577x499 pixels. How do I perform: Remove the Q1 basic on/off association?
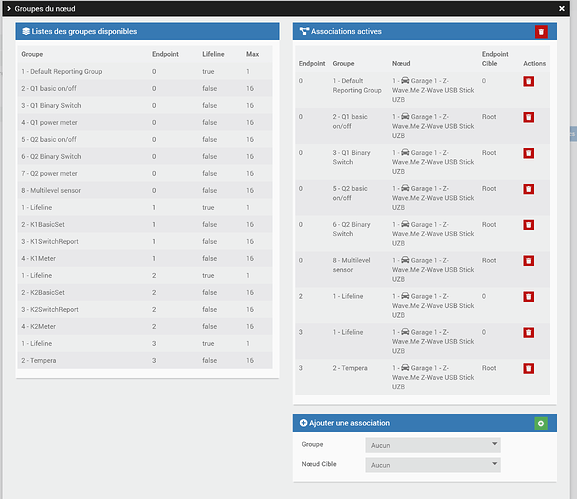click(x=528, y=117)
